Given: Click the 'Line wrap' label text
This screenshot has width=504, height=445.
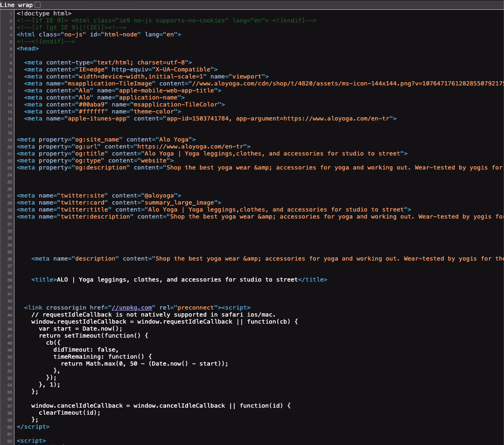Looking at the screenshot, I should pyautogui.click(x=16, y=5).
